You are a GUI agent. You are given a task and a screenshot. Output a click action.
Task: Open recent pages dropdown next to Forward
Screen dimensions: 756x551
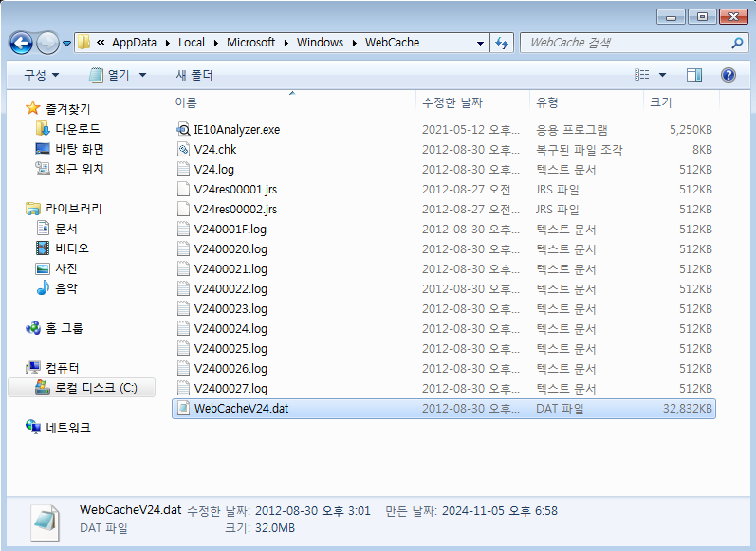pyautogui.click(x=67, y=44)
